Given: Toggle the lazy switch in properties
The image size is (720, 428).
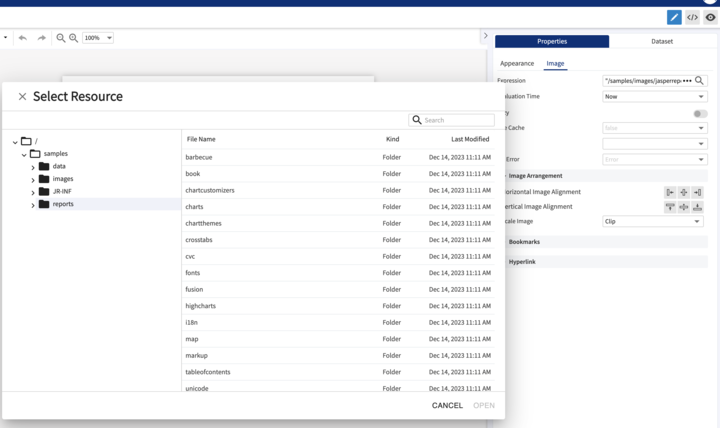Looking at the screenshot, I should (x=700, y=113).
